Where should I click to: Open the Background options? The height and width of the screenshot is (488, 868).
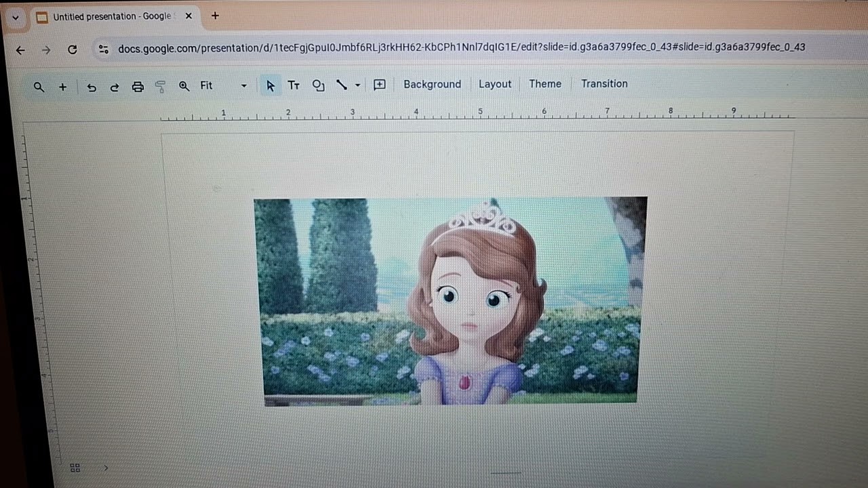pos(432,84)
